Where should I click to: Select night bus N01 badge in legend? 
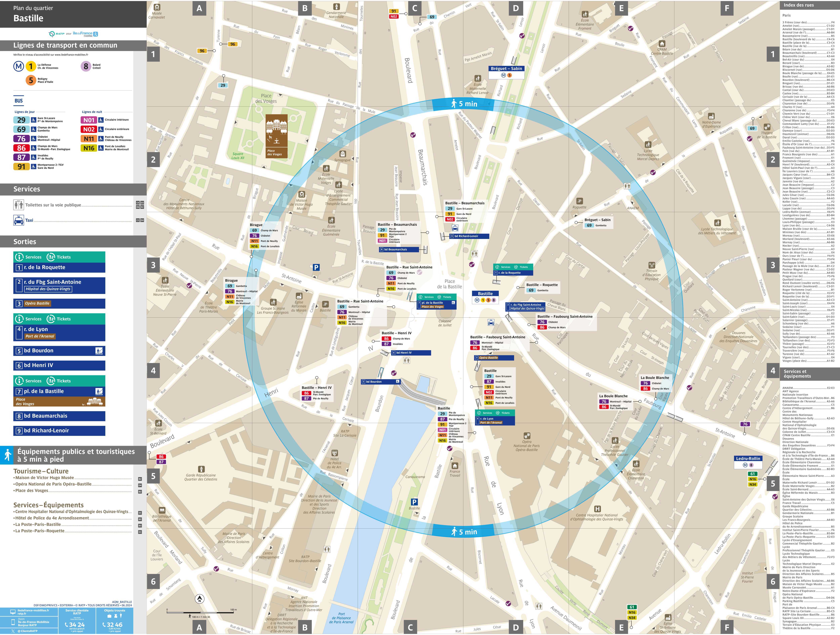[x=89, y=120]
